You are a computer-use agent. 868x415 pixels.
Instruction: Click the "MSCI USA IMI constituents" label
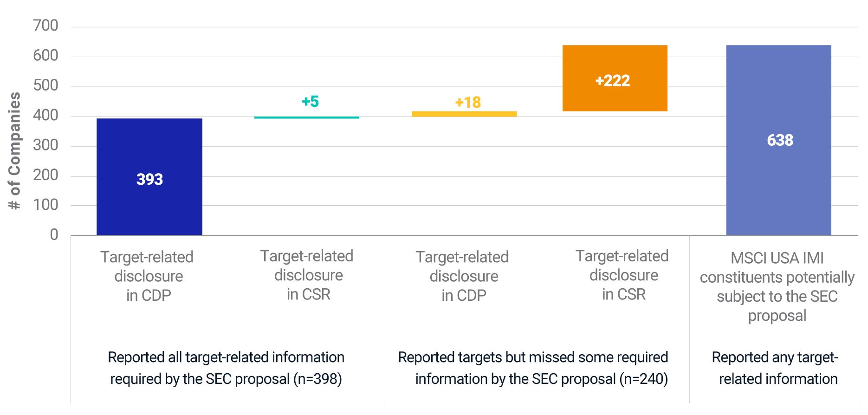(x=777, y=286)
